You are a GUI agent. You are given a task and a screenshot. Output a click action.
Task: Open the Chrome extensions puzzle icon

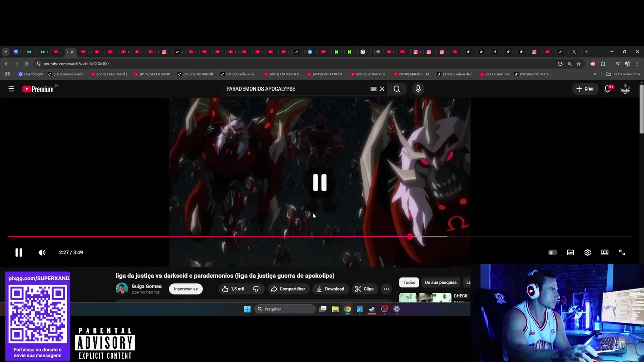603,64
